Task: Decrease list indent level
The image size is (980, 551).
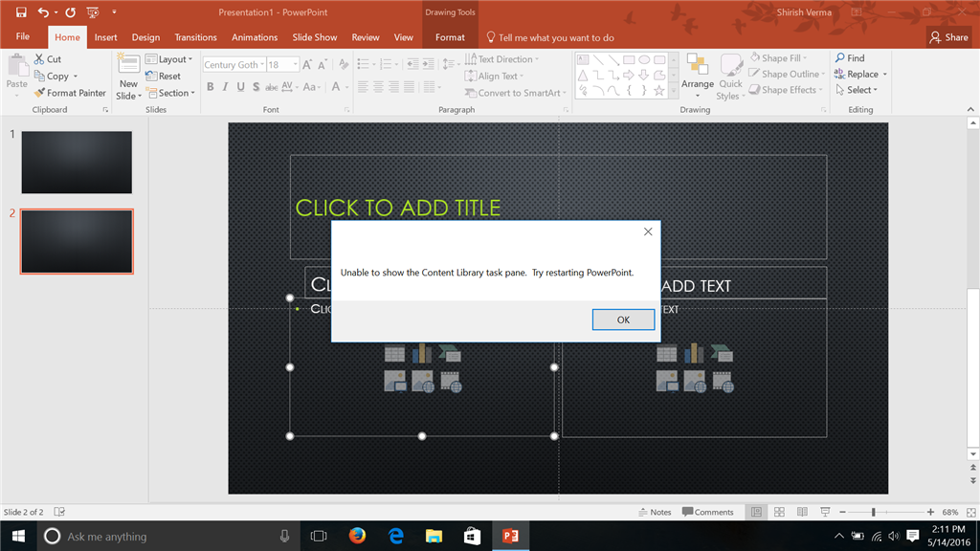Action: 412,64
